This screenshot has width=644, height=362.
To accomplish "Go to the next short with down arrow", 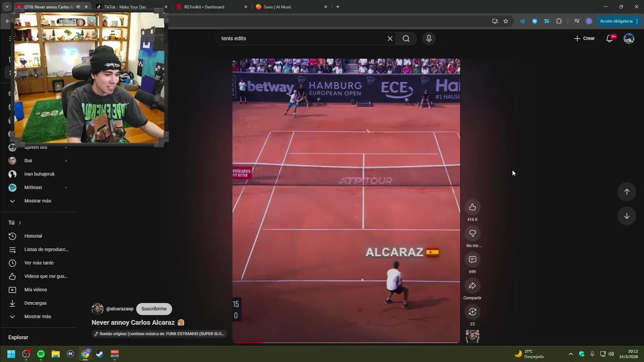I will 627,216.
